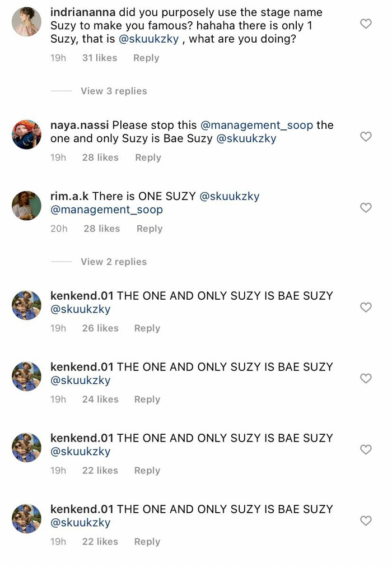This screenshot has width=392, height=567.
Task: Open naya.nassi's profile avatar
Action: 26,134
